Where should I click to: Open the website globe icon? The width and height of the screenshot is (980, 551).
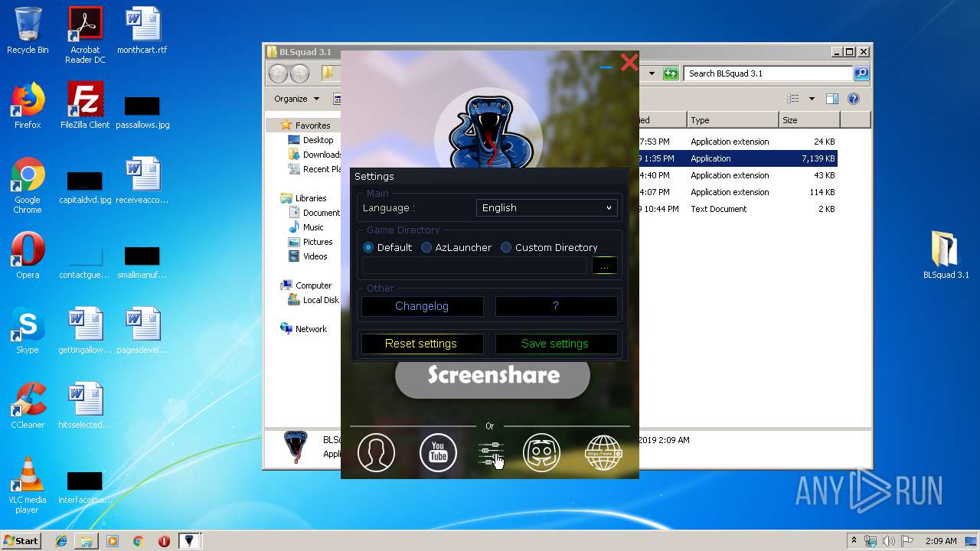coord(603,452)
